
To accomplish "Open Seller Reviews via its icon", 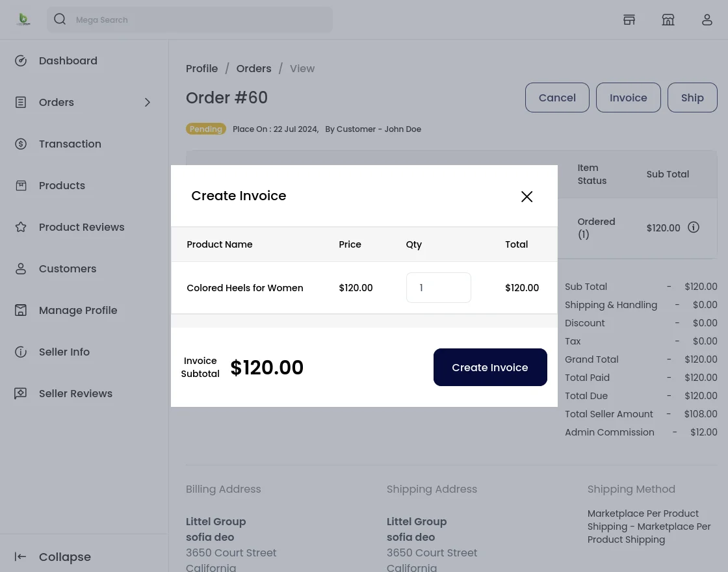I will point(20,393).
